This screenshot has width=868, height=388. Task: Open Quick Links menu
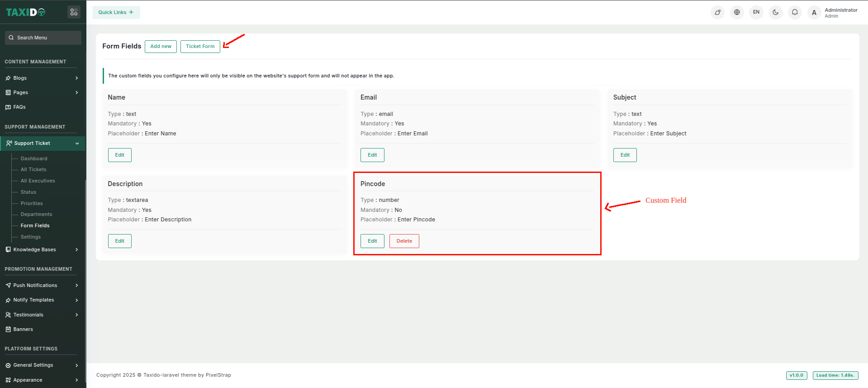[116, 12]
